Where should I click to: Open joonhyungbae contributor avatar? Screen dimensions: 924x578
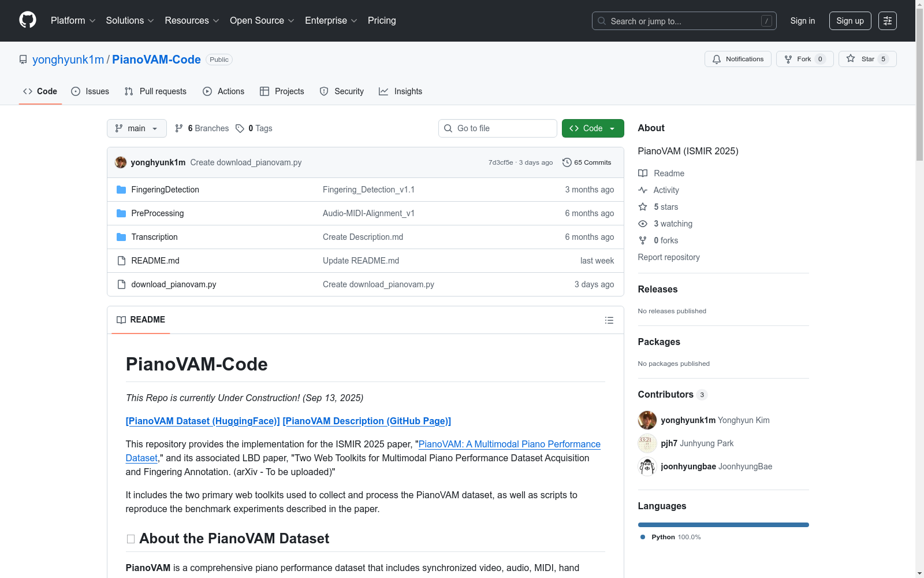point(647,466)
